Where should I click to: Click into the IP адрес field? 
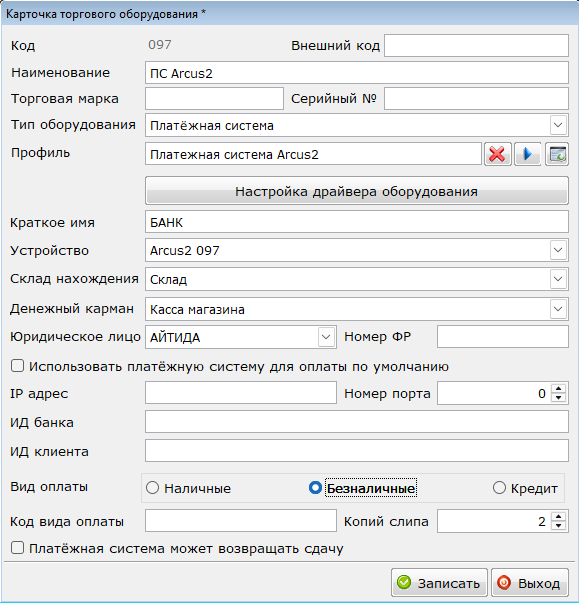pyautogui.click(x=241, y=393)
